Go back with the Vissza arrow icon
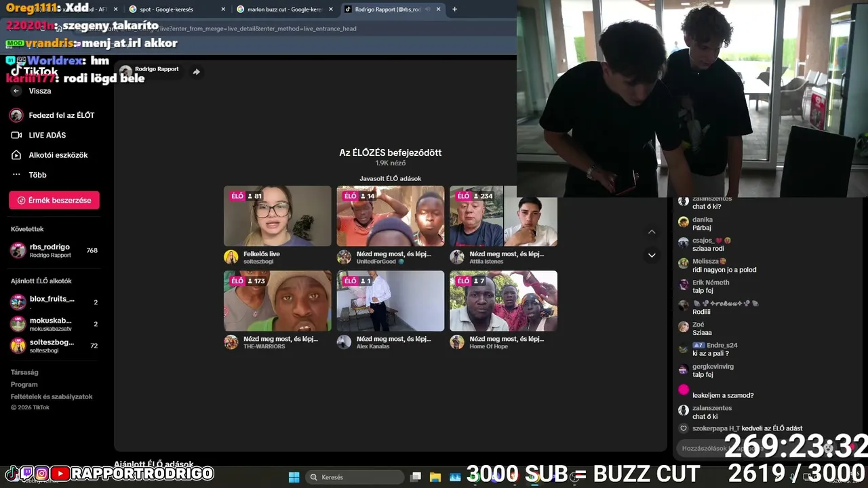868x488 pixels. 16,91
